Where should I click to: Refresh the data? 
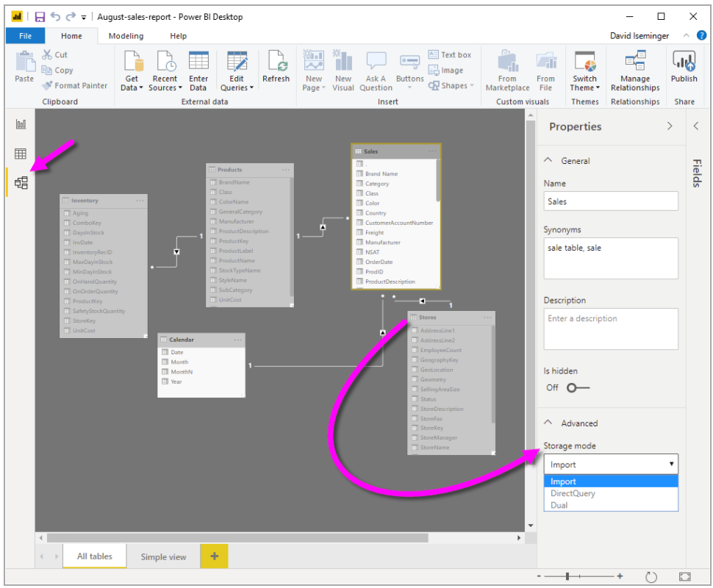276,66
